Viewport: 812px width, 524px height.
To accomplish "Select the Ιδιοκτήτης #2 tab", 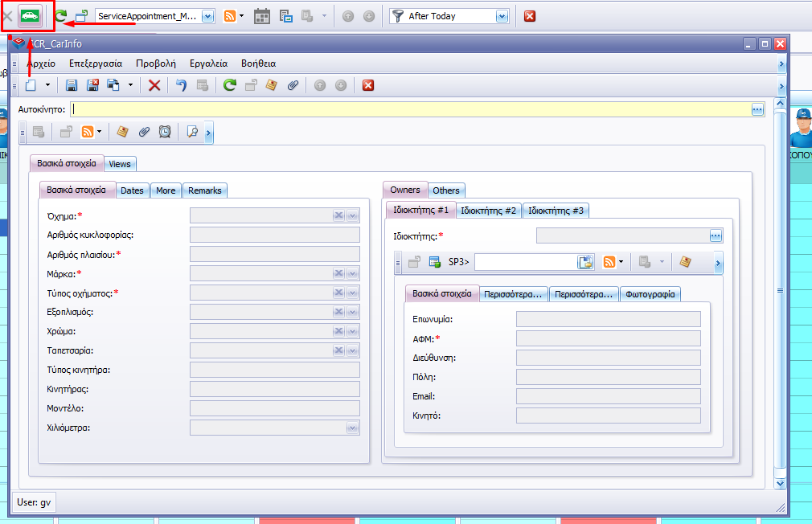I will 489,211.
